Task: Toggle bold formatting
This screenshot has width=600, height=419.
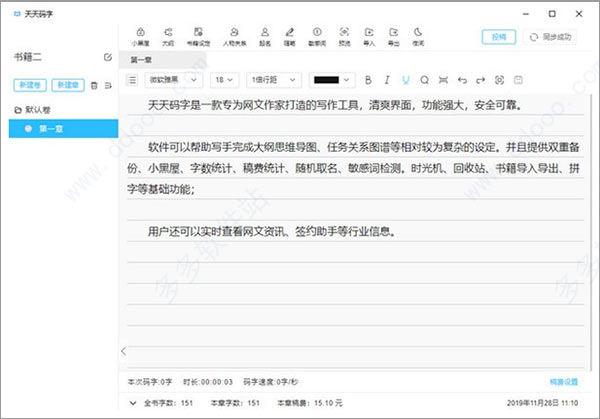Action: 368,80
